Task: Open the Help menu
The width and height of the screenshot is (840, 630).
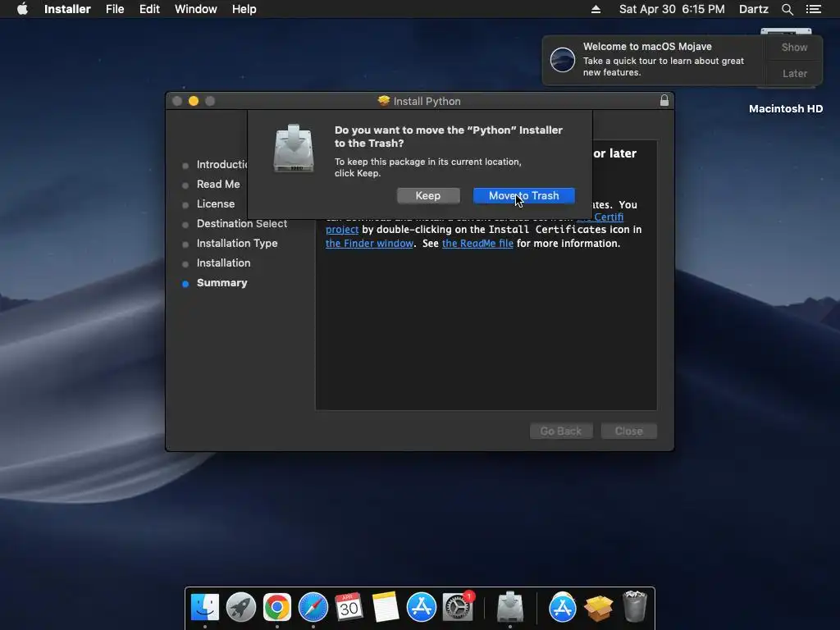Action: tap(244, 9)
